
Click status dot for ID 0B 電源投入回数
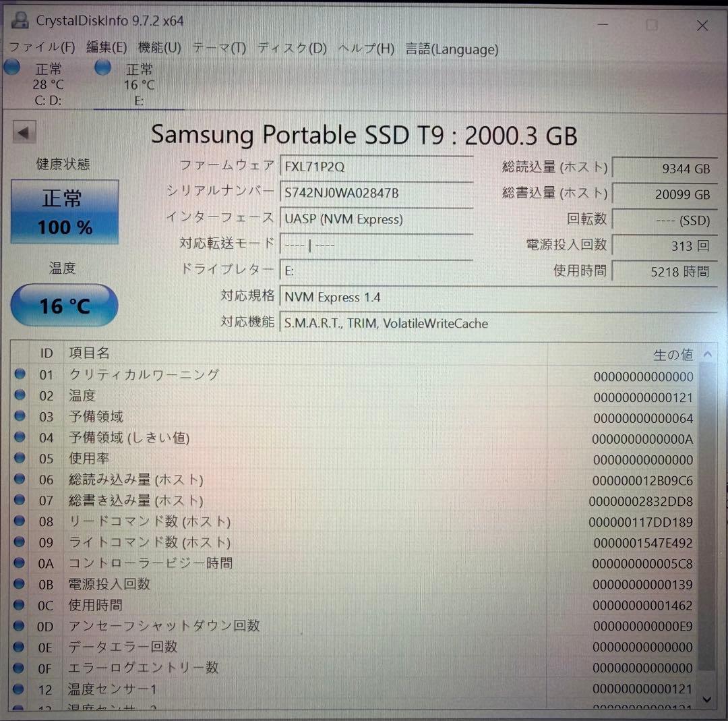click(x=19, y=583)
